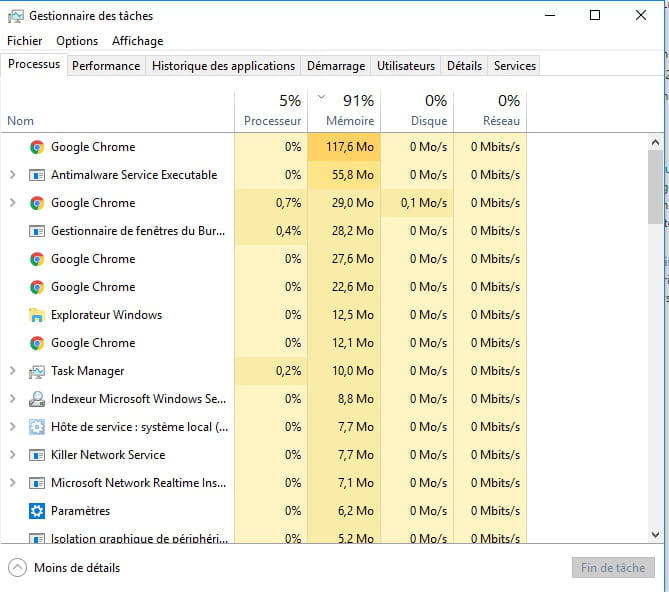Viewport: 669px width, 592px height.
Task: Click the 0,1 Mo/s disk value
Action: 424,203
